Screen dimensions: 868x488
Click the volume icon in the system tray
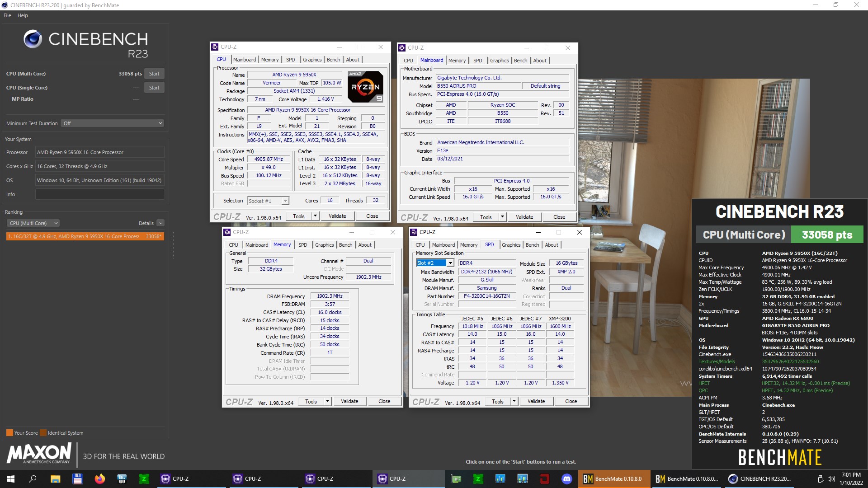[832, 479]
